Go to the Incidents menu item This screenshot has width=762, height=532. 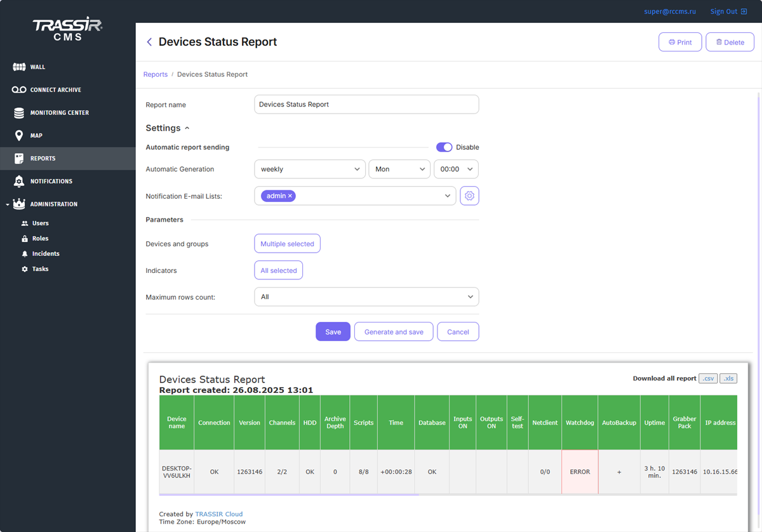tap(46, 254)
